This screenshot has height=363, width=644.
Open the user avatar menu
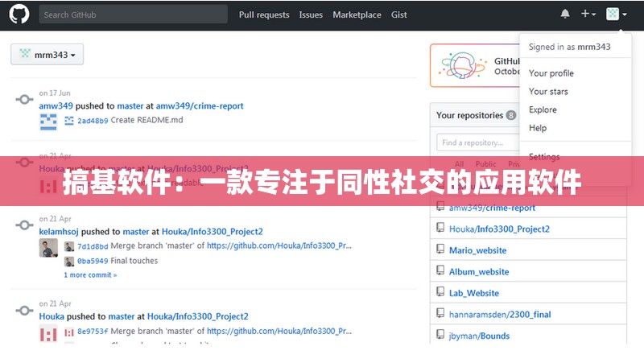coord(617,14)
